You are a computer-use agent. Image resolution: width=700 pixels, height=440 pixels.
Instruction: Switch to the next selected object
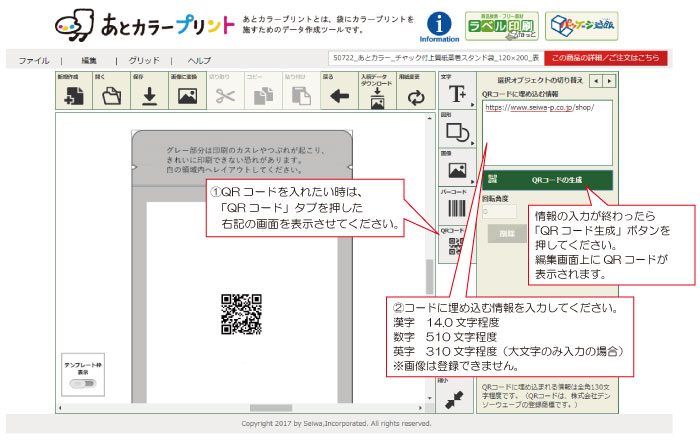(609, 81)
